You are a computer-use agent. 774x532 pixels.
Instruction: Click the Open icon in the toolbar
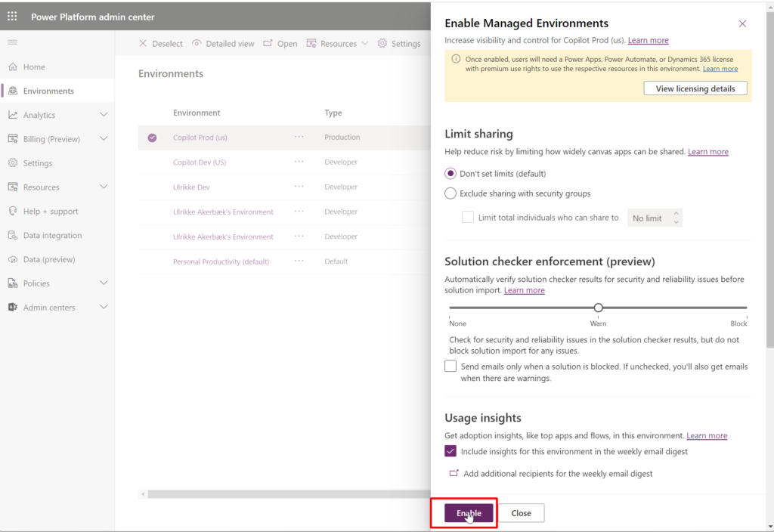pyautogui.click(x=268, y=43)
